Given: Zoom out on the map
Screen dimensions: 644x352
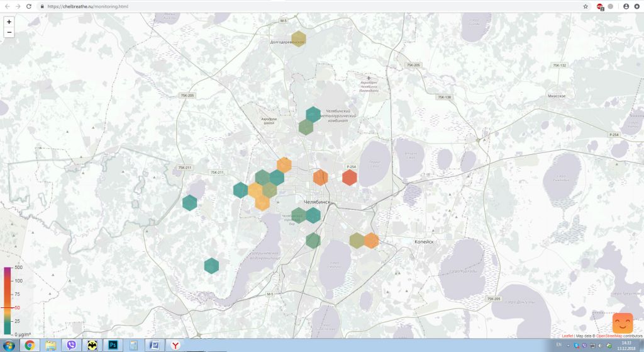Looking at the screenshot, I should tap(9, 32).
